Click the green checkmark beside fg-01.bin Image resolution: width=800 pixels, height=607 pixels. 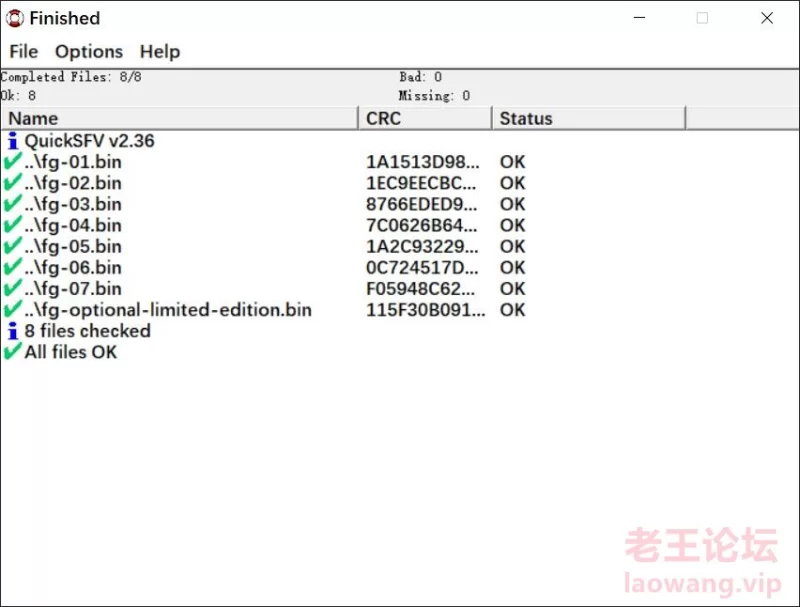(x=12, y=162)
